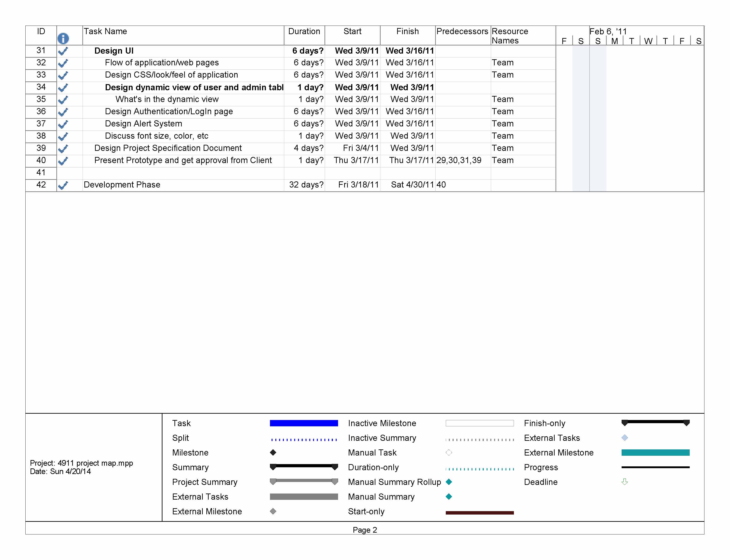730x560 pixels.
Task: Click the completed checkmark for task 31
Action: point(63,51)
